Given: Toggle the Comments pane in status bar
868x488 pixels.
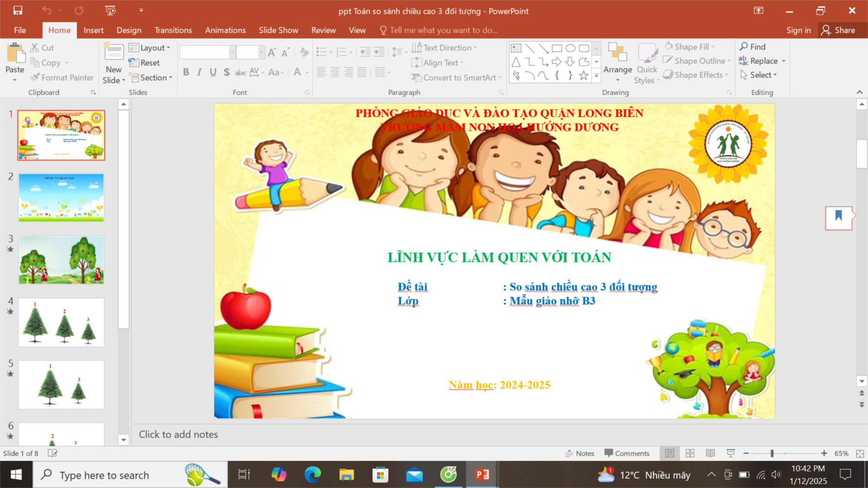Looking at the screenshot, I should 627,453.
